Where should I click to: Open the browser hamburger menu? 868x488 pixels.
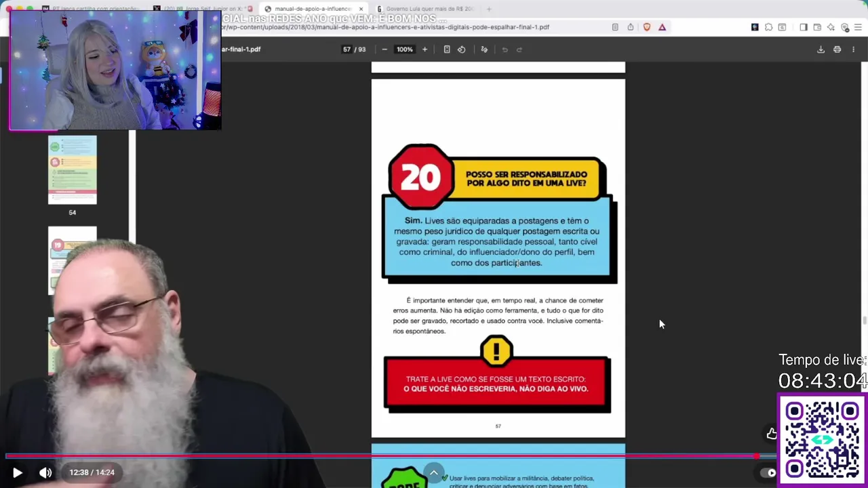859,27
